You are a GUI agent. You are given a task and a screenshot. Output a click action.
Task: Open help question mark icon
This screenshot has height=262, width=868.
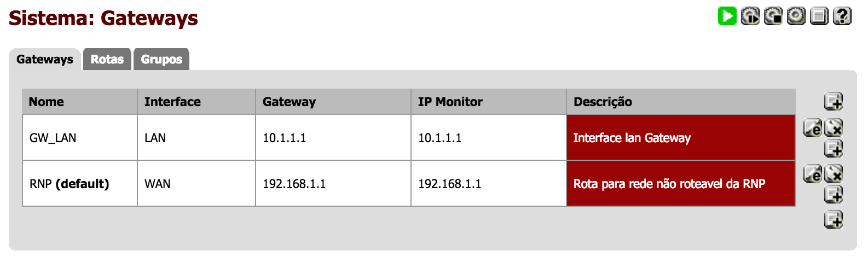(842, 16)
